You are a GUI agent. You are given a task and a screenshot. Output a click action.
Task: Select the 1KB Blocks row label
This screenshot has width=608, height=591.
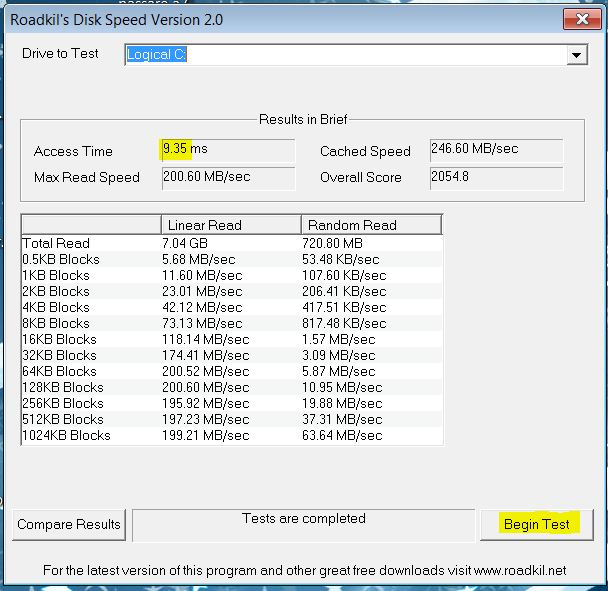point(56,275)
